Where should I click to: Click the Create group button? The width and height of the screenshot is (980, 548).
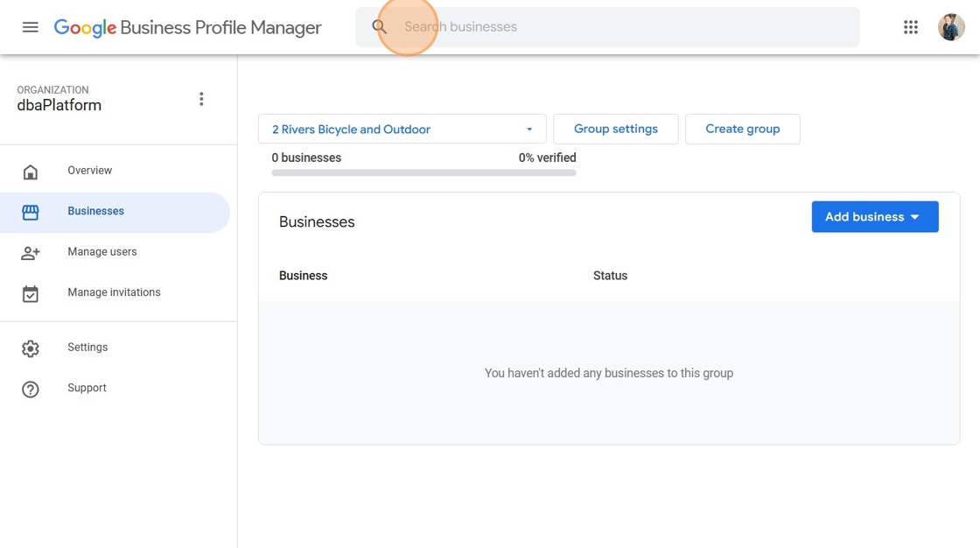(742, 130)
